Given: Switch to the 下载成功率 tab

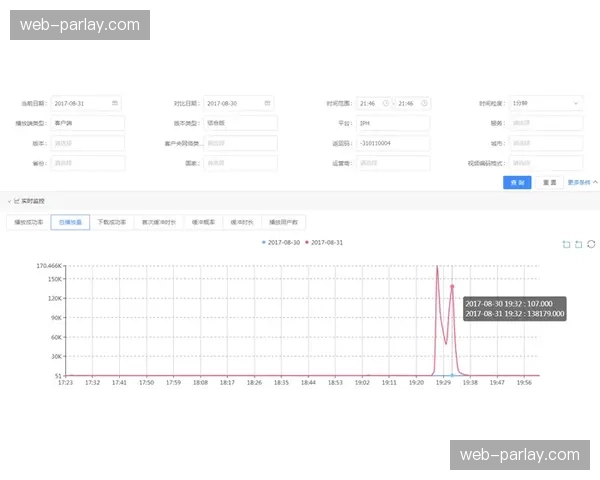Looking at the screenshot, I should (112, 222).
